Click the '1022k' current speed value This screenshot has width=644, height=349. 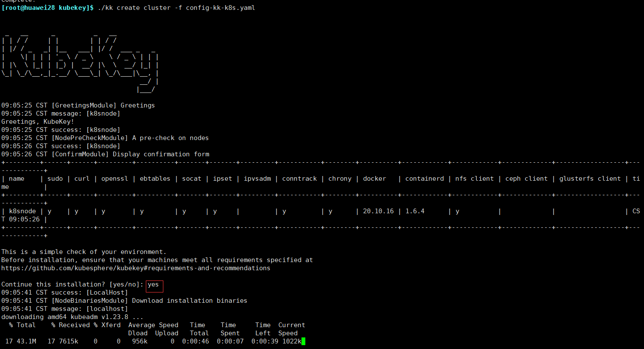coord(292,341)
